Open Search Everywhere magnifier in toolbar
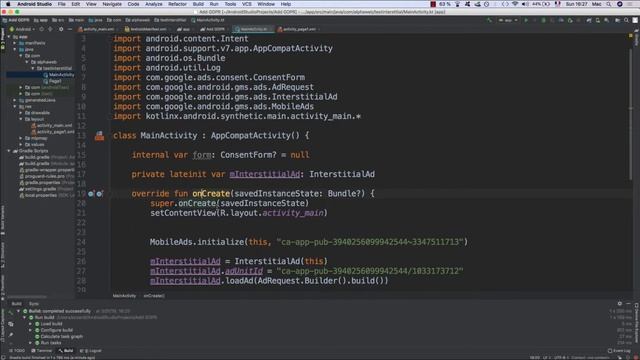 627,20
